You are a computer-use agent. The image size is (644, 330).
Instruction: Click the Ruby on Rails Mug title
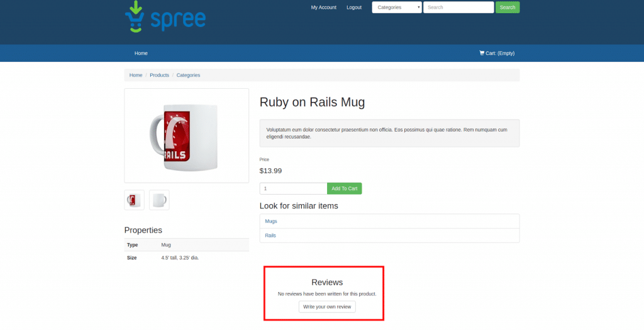coord(312,102)
